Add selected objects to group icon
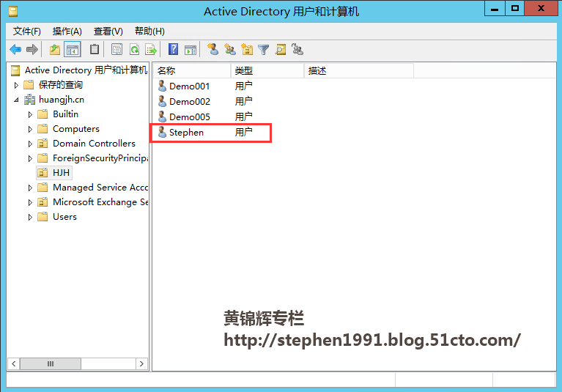562x392 pixels. 297,49
